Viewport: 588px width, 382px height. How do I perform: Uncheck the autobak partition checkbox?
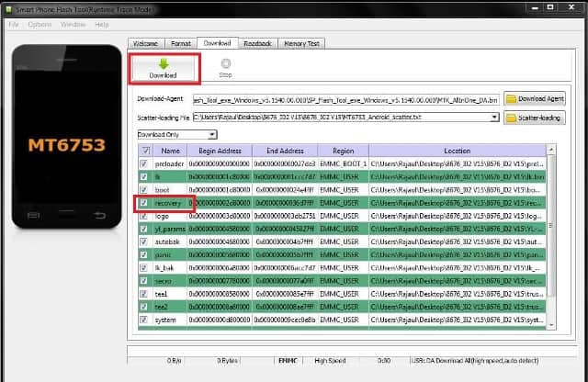143,242
